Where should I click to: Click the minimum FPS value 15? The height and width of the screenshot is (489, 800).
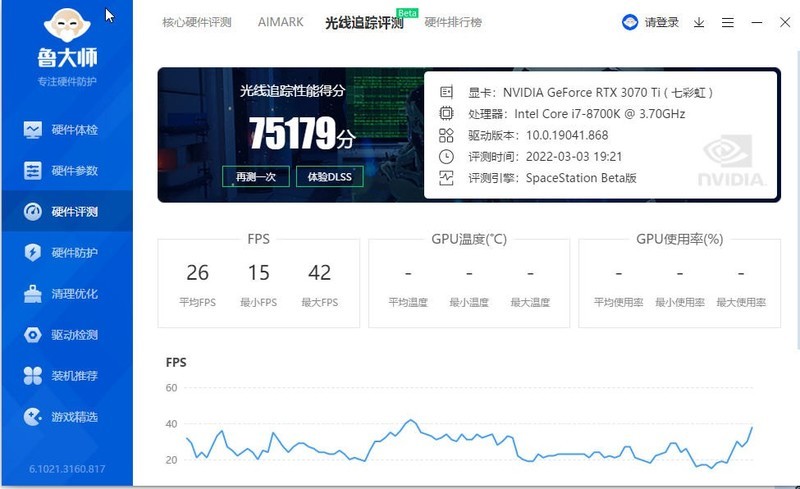click(x=259, y=273)
